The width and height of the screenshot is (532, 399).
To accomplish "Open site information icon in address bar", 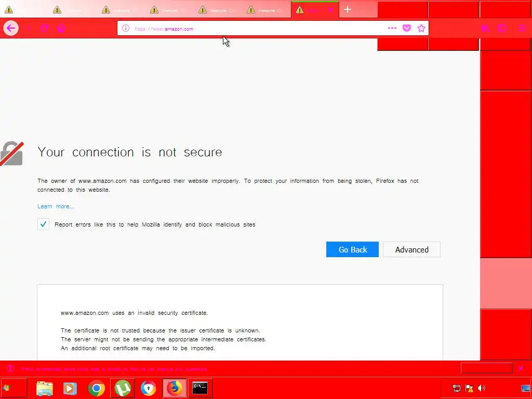I will [126, 29].
